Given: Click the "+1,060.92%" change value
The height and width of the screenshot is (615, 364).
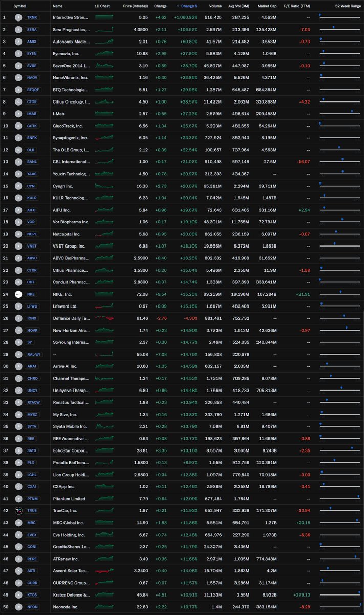Looking at the screenshot, I should point(185,17).
